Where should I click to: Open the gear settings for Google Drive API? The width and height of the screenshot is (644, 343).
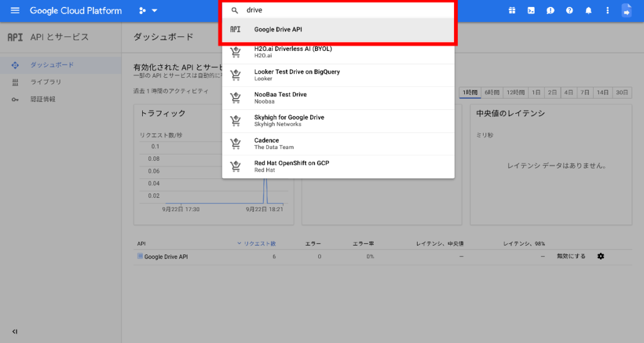pos(601,256)
